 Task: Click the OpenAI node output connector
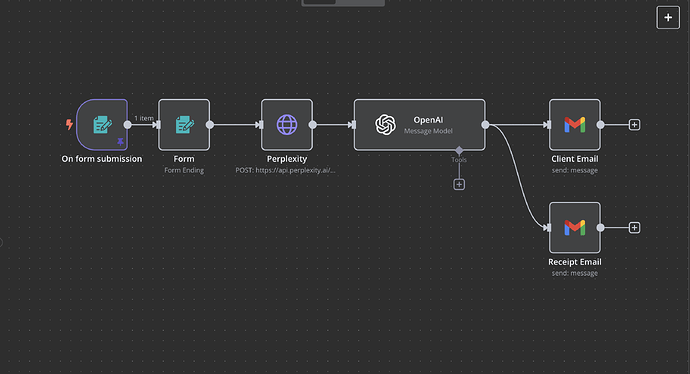click(x=485, y=125)
